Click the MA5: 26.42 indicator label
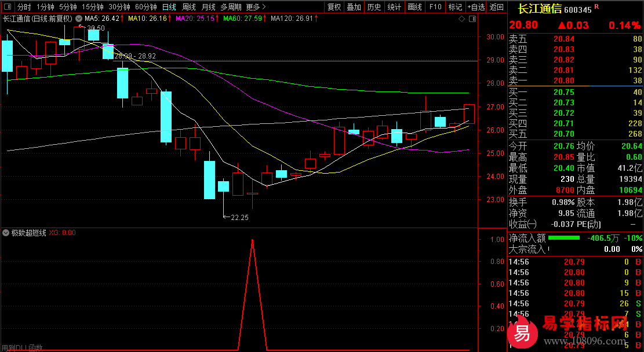The height and width of the screenshot is (352, 644). [x=102, y=19]
